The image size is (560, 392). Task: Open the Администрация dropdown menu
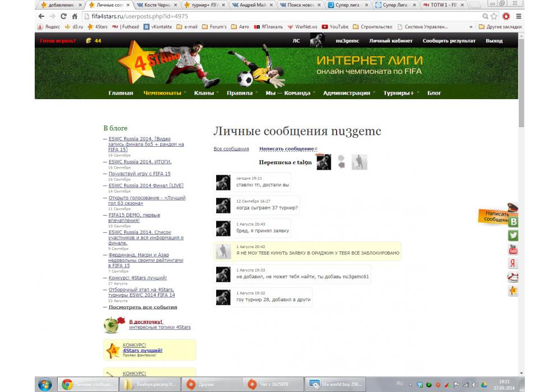(x=349, y=93)
